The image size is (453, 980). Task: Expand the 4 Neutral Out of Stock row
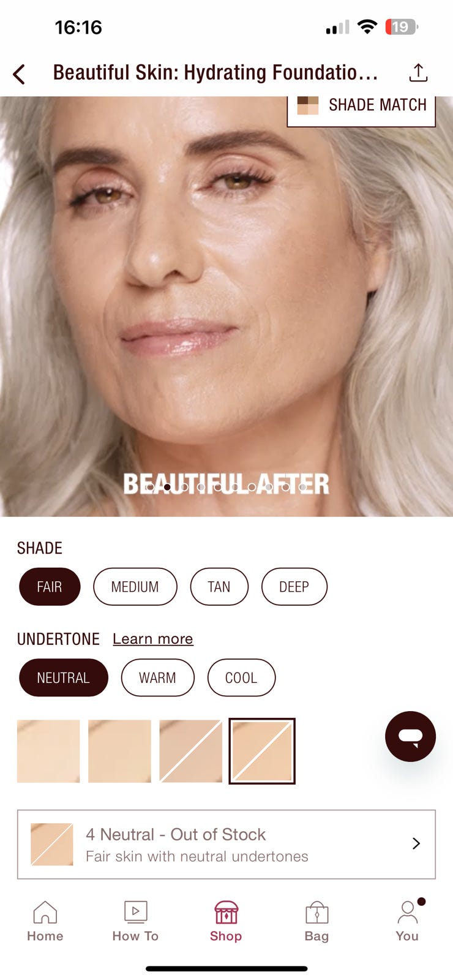(x=226, y=845)
